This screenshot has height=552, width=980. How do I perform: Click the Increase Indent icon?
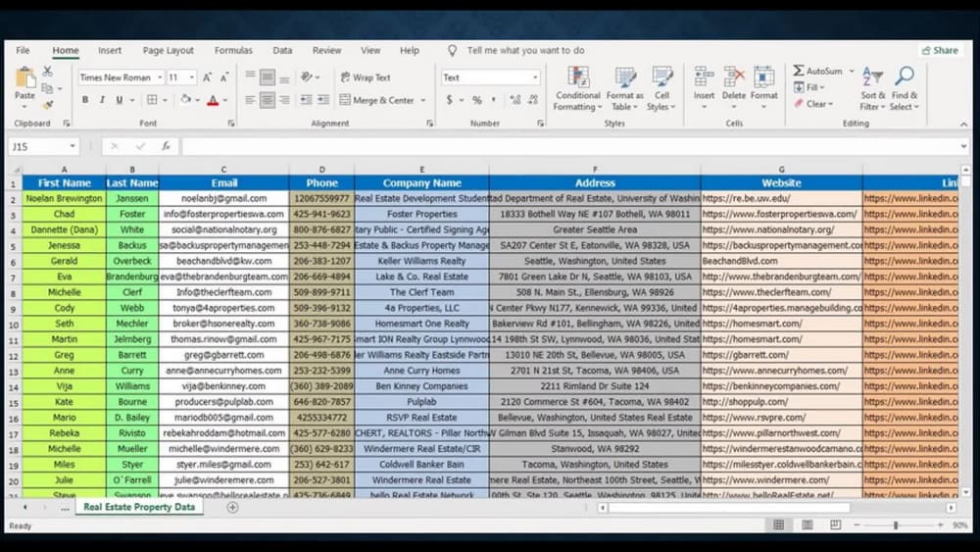tap(323, 100)
